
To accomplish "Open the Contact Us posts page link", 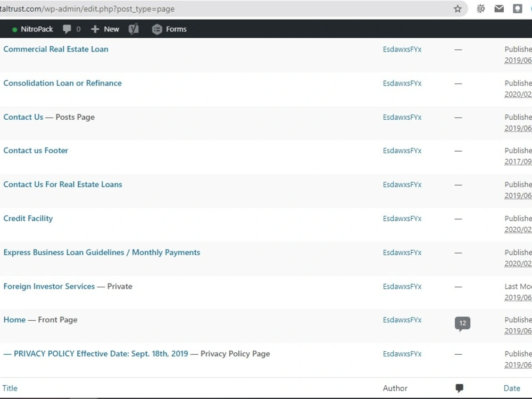I will (x=23, y=117).
